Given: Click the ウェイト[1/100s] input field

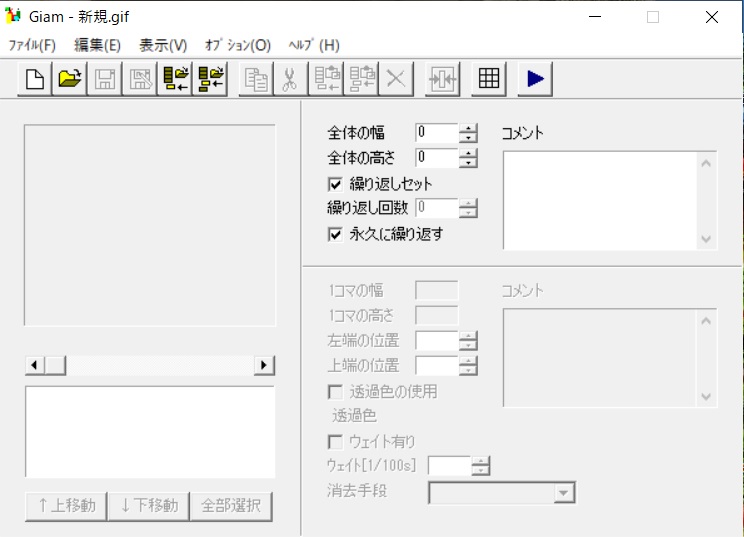Looking at the screenshot, I should [x=449, y=466].
